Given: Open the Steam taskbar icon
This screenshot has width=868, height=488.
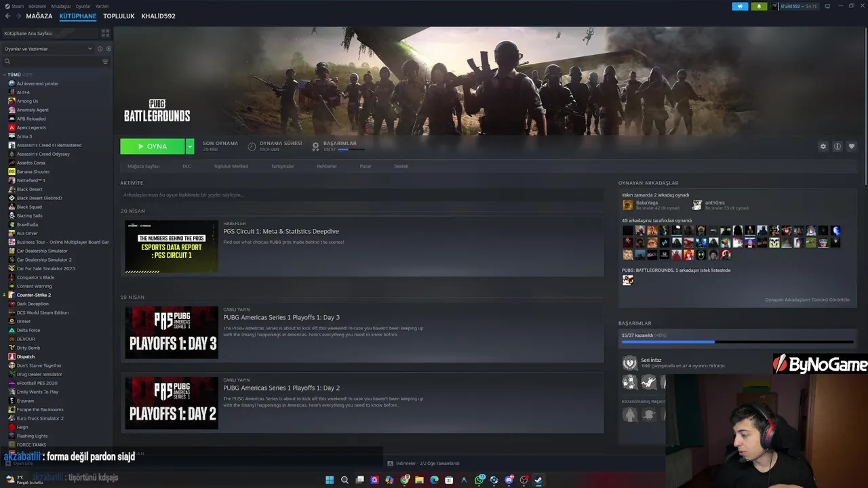Looking at the screenshot, I should [538, 480].
